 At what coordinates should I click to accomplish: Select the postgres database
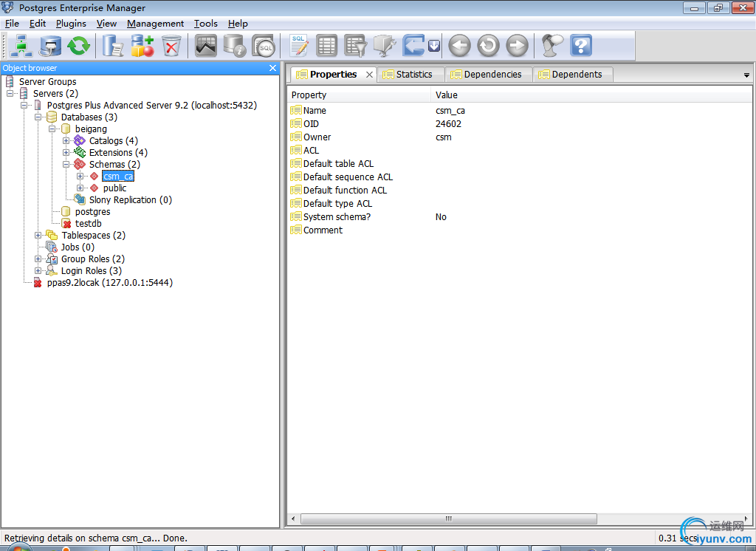[x=92, y=212]
